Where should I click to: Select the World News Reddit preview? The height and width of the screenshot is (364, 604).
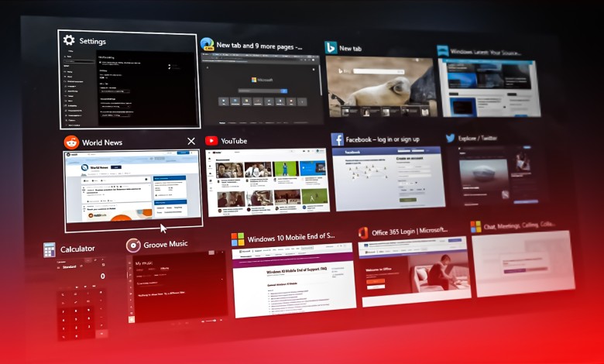pyautogui.click(x=133, y=187)
